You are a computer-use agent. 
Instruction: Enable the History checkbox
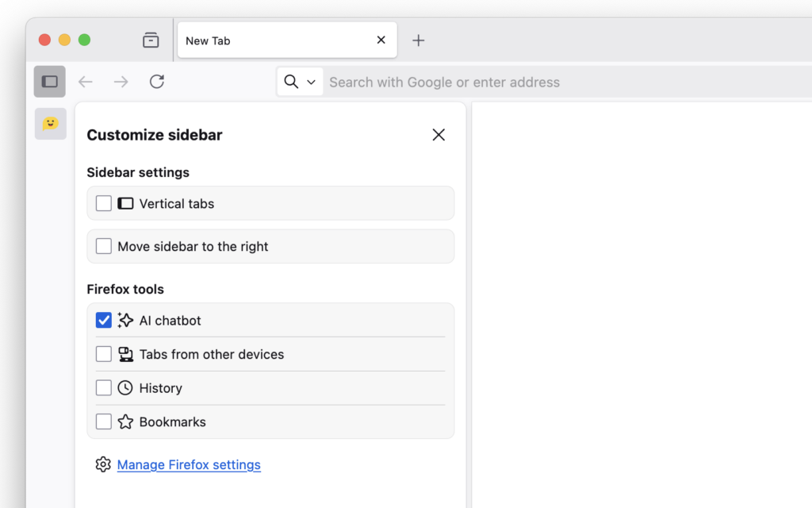[x=103, y=387]
